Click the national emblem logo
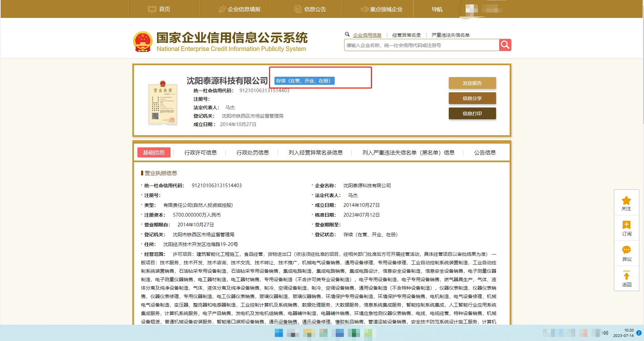644x341 pixels. point(143,42)
